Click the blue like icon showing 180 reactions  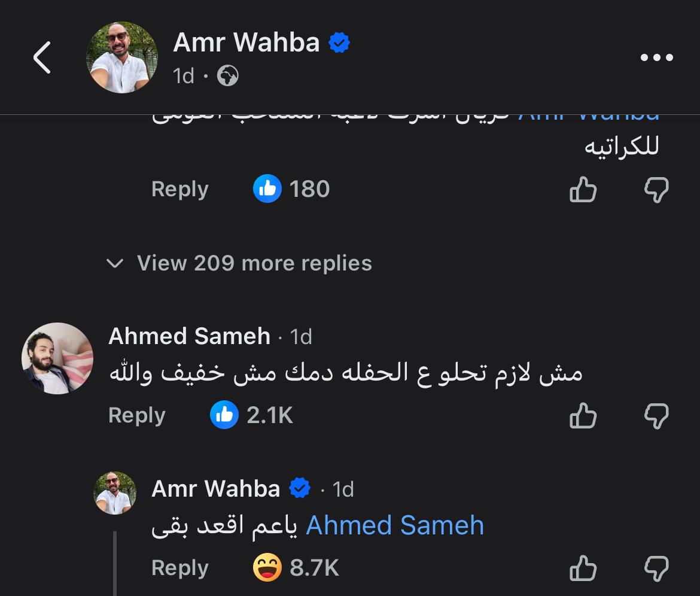[x=267, y=188]
